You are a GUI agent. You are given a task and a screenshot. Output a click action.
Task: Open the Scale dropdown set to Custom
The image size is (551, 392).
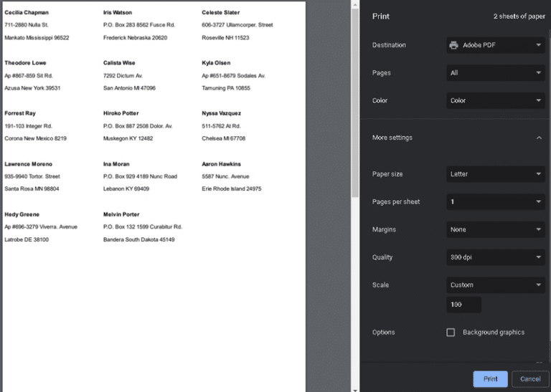[x=496, y=285]
